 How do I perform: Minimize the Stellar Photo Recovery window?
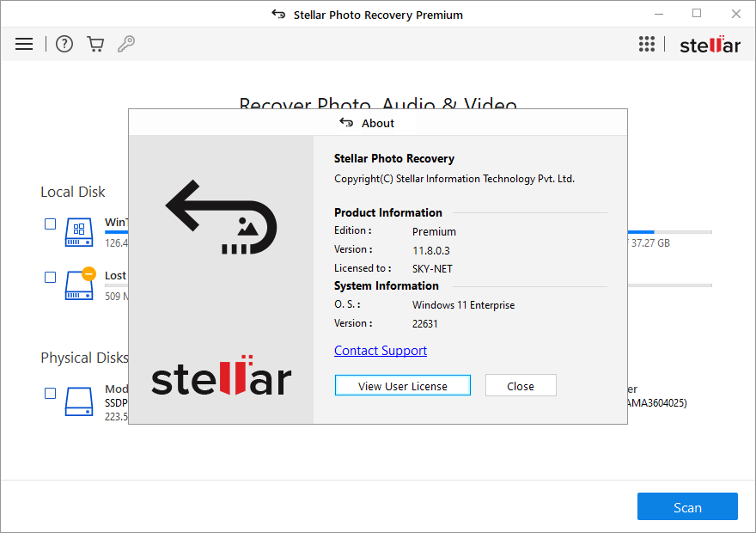(x=659, y=14)
